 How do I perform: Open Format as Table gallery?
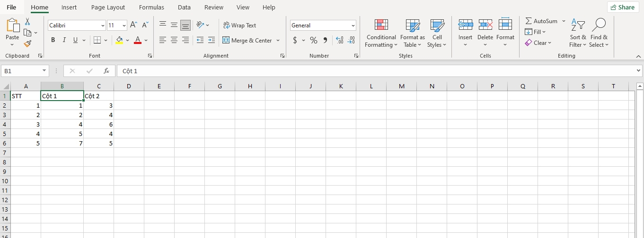413,33
